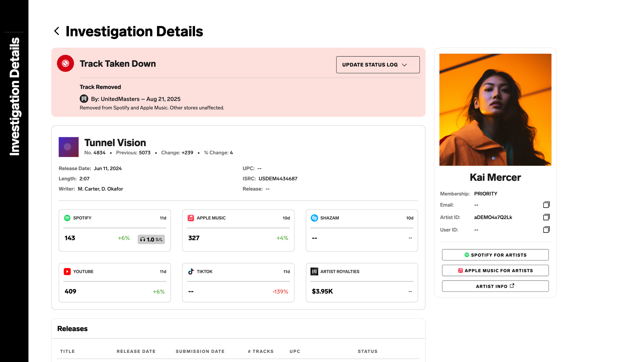Click the Spotify logo icon in the Spotify card
Viewport: 644px width, 362px height.
tap(67, 218)
